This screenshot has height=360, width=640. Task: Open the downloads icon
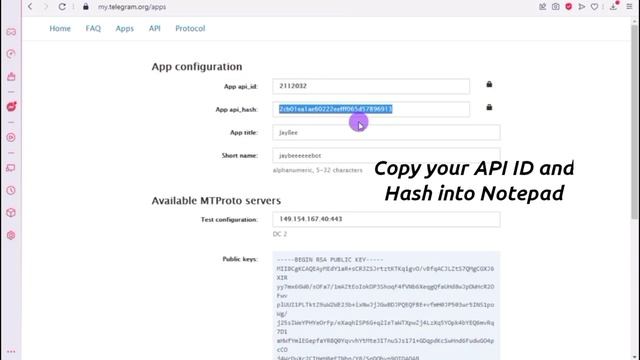pos(613,6)
